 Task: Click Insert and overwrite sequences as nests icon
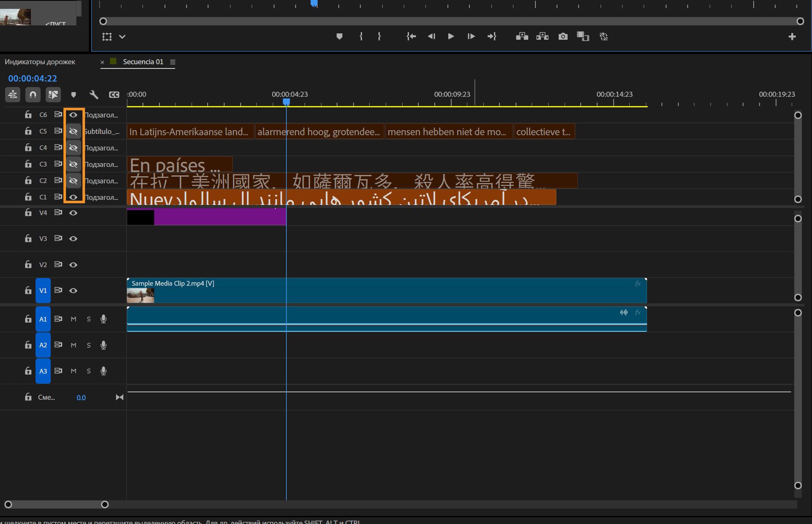point(13,95)
